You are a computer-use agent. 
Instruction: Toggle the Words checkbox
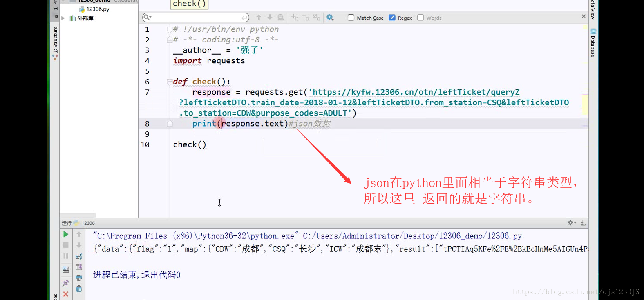420,18
